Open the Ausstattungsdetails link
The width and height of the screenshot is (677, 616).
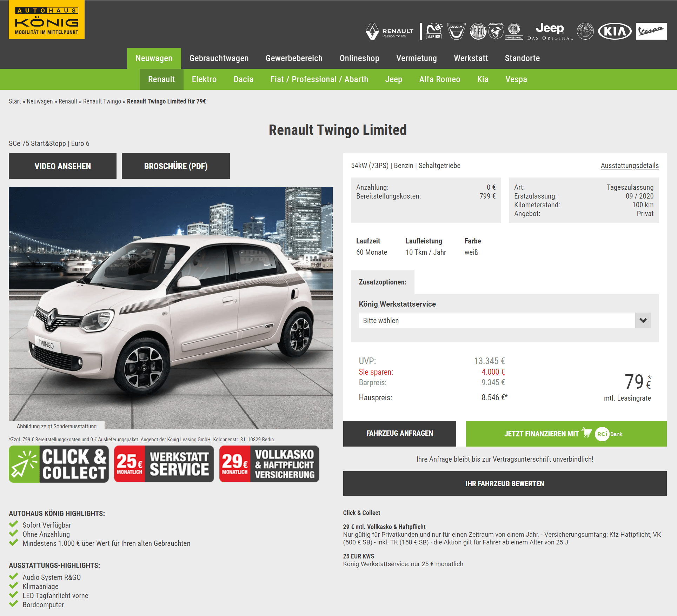tap(630, 166)
